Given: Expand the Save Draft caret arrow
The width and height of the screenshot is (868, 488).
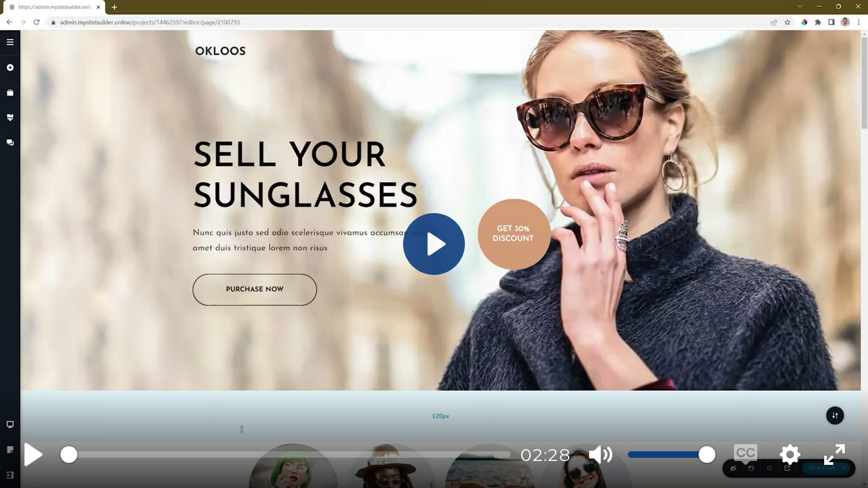Looking at the screenshot, I should [x=844, y=468].
